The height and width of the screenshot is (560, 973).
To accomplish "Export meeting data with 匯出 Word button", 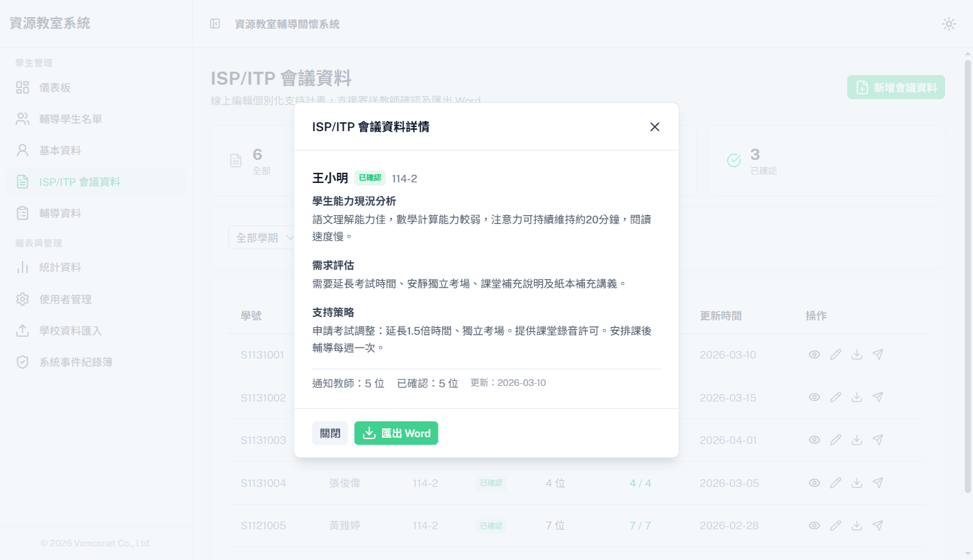I will point(396,433).
